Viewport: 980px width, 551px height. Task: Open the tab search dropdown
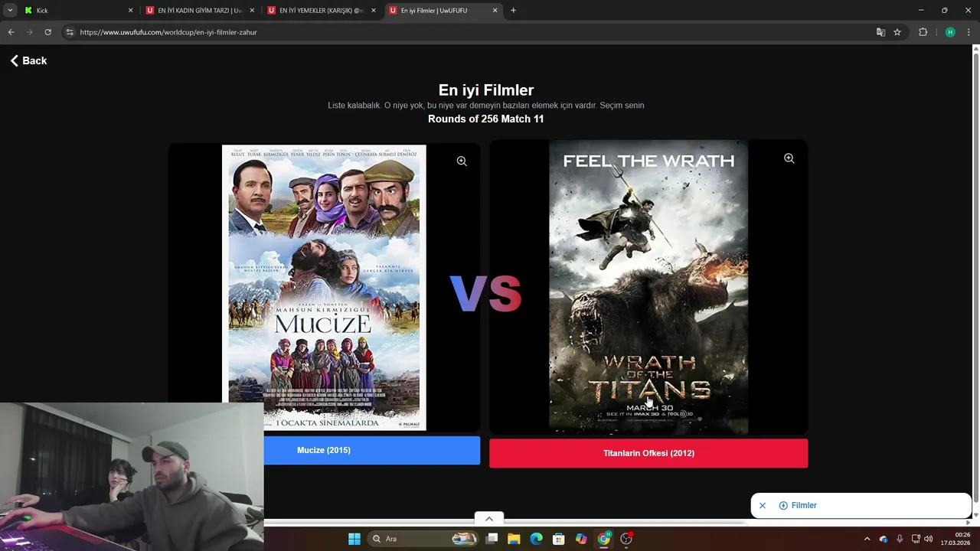pos(10,11)
